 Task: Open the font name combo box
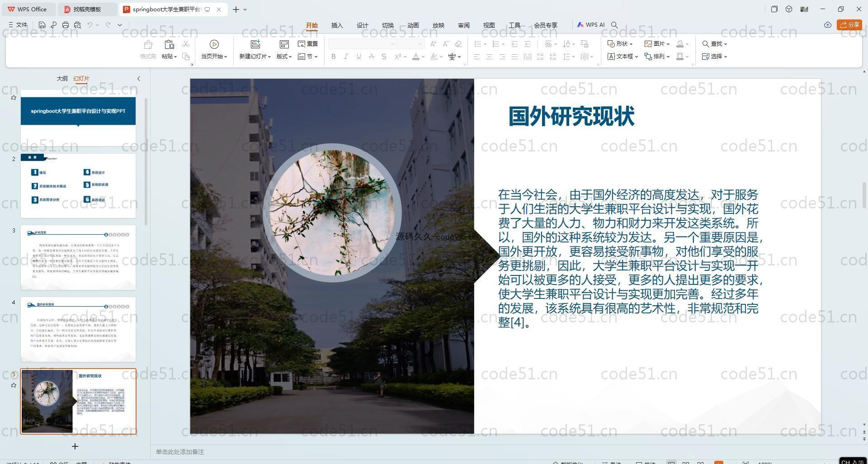tap(363, 44)
